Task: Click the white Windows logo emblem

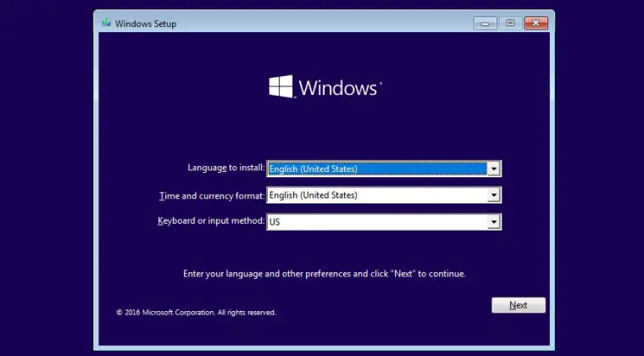Action: [x=280, y=86]
